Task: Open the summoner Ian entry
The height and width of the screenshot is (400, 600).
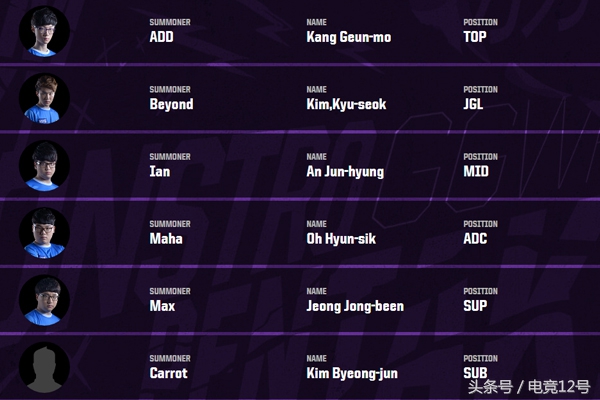Action: (x=160, y=171)
